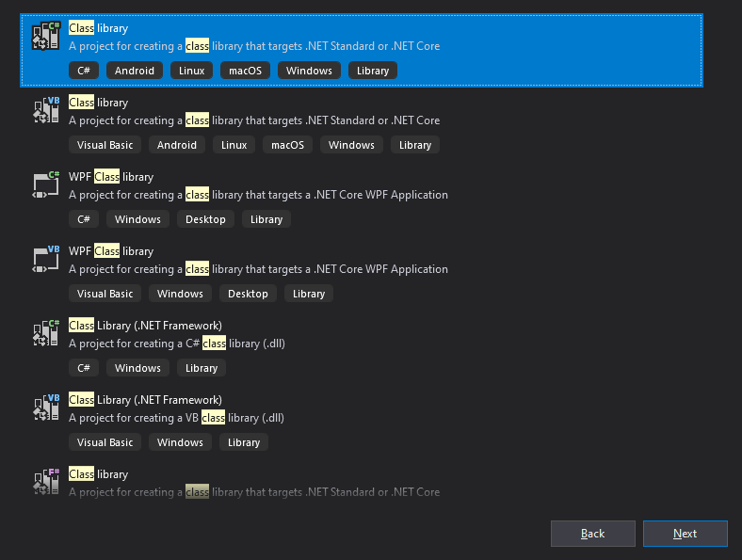Click Library tag in VB WPF Class library row
Image resolution: width=742 pixels, height=560 pixels.
click(309, 294)
